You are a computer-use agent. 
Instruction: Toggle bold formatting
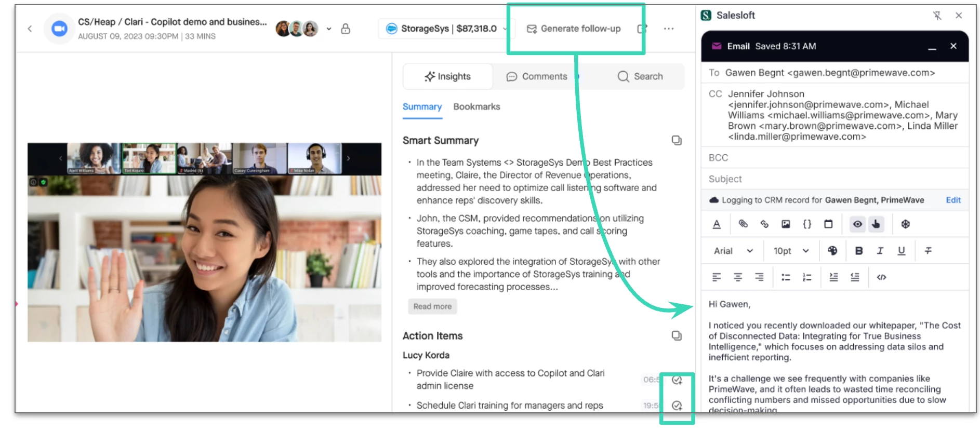click(x=859, y=251)
